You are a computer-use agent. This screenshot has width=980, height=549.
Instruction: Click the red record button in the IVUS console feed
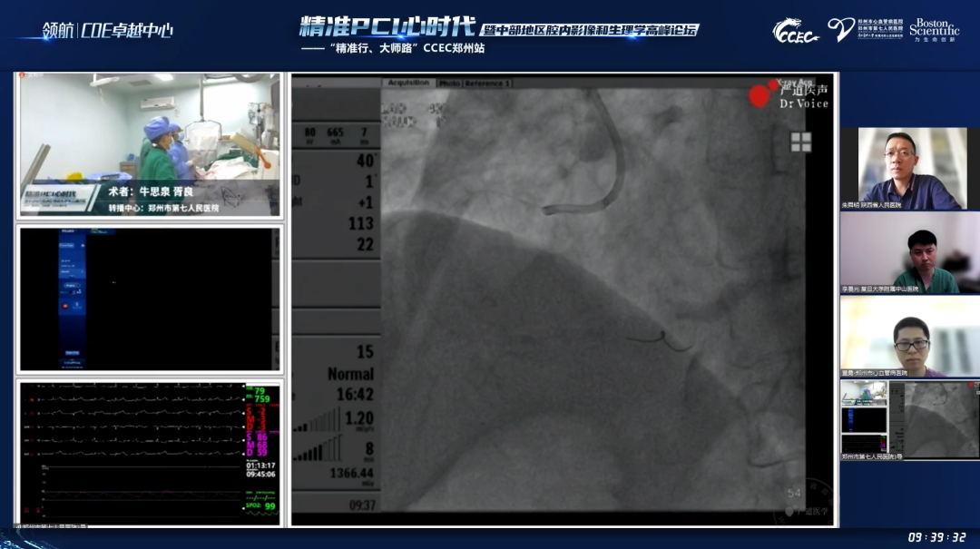[x=65, y=306]
